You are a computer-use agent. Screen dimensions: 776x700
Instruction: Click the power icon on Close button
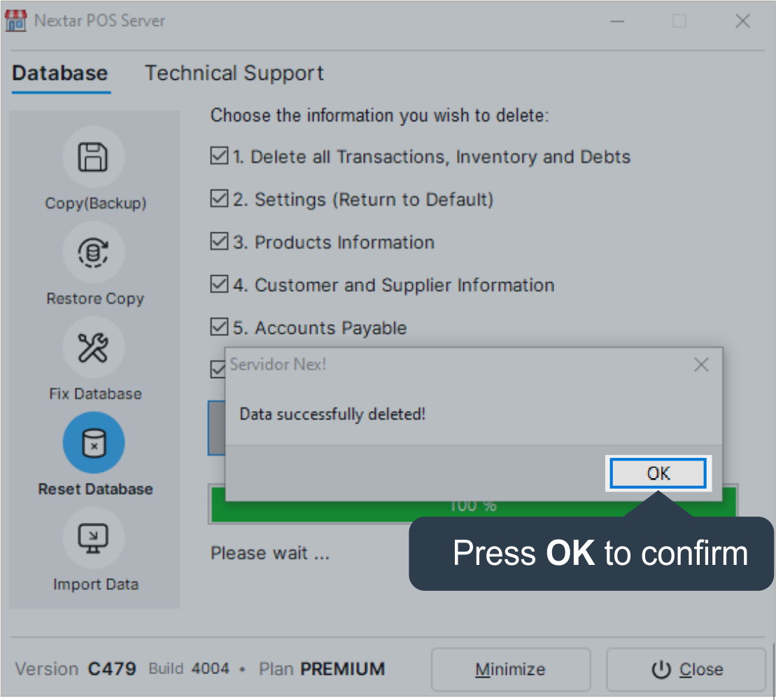661,670
